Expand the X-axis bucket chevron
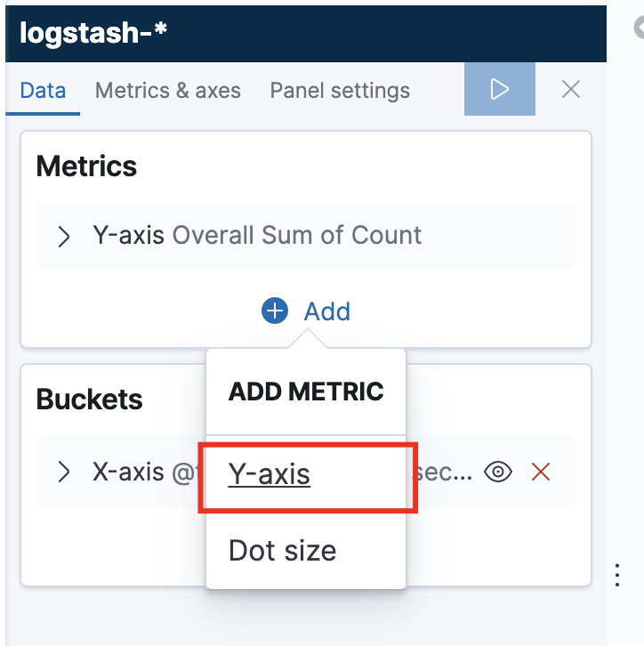This screenshot has width=644, height=646. (64, 472)
